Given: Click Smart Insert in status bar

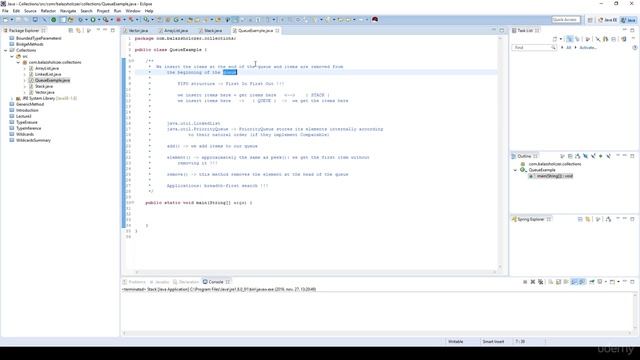Looking at the screenshot, I should 493,342.
